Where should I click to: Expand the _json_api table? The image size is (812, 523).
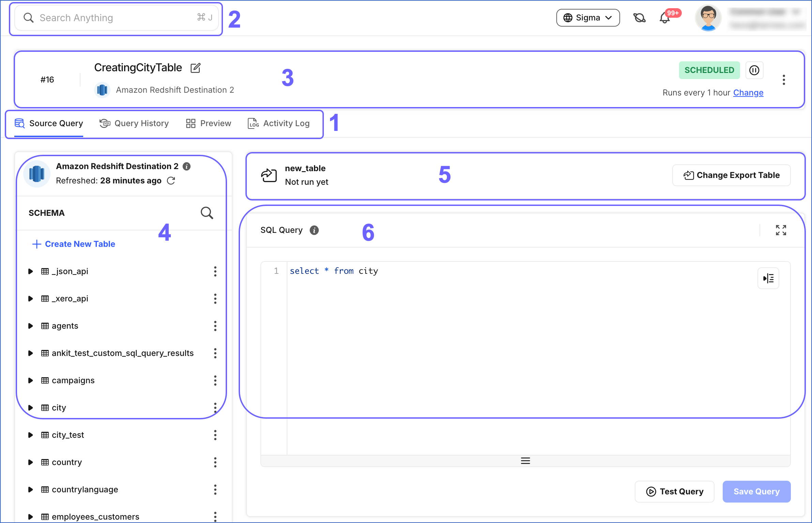coord(30,271)
